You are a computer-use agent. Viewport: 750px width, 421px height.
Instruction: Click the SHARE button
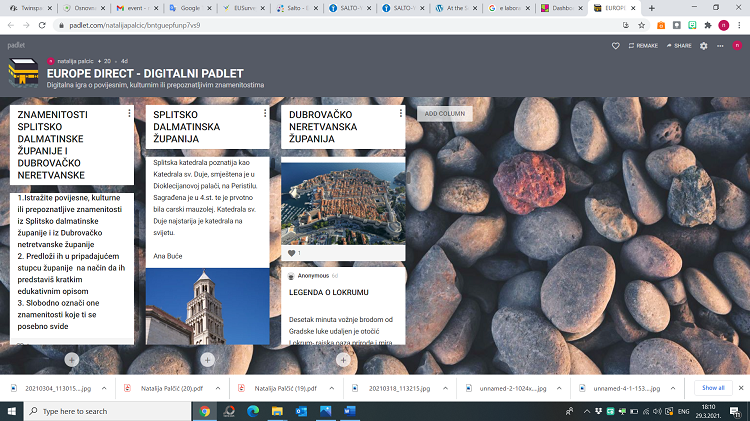pos(677,46)
